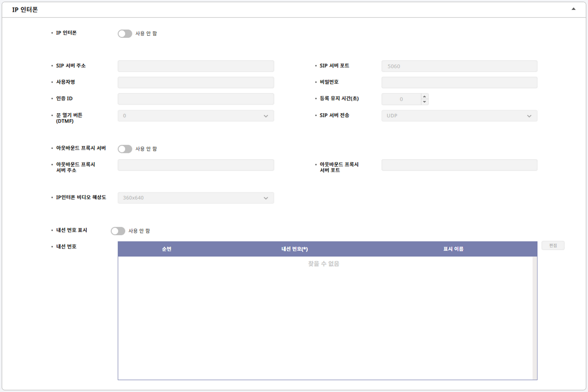Click the 내선 번호(*) column header

click(294, 249)
